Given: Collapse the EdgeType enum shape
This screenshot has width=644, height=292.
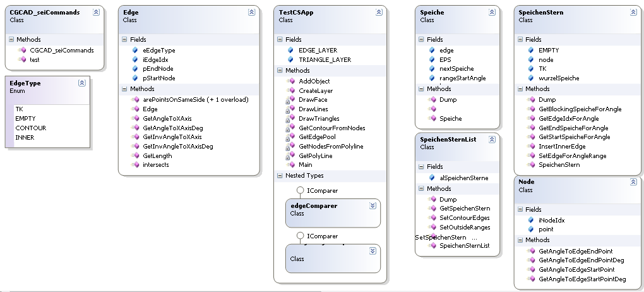Looking at the screenshot, I should pyautogui.click(x=81, y=83).
